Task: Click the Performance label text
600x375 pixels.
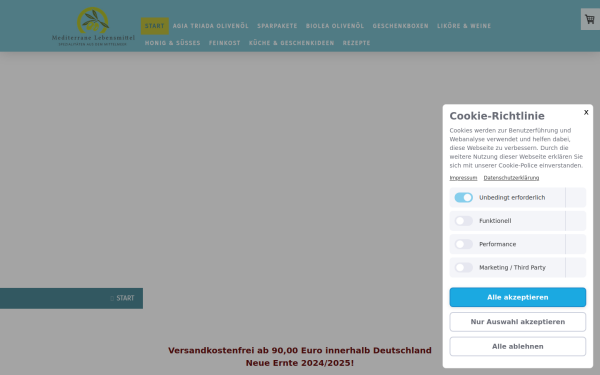Action: [497, 244]
